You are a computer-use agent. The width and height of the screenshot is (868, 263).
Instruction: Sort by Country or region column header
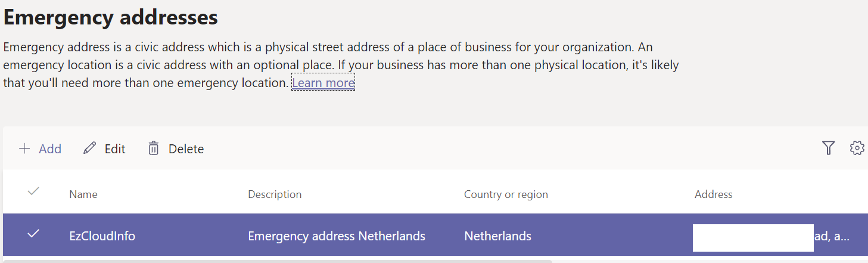(x=506, y=194)
